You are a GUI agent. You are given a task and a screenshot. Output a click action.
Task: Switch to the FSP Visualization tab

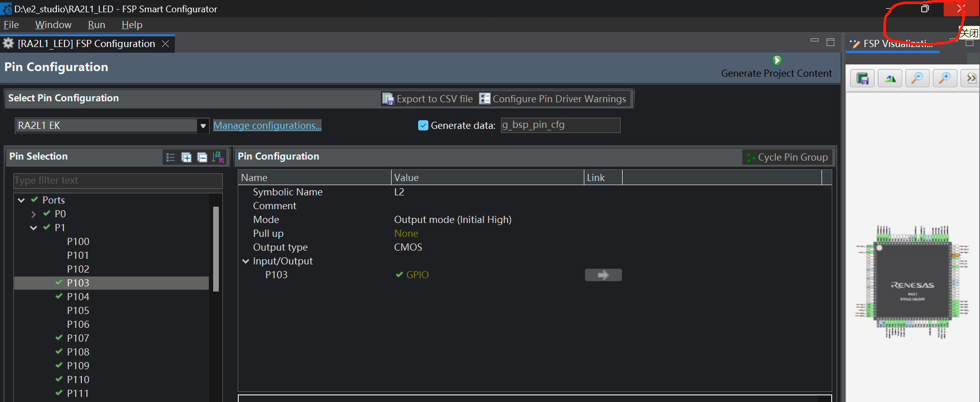click(x=893, y=44)
